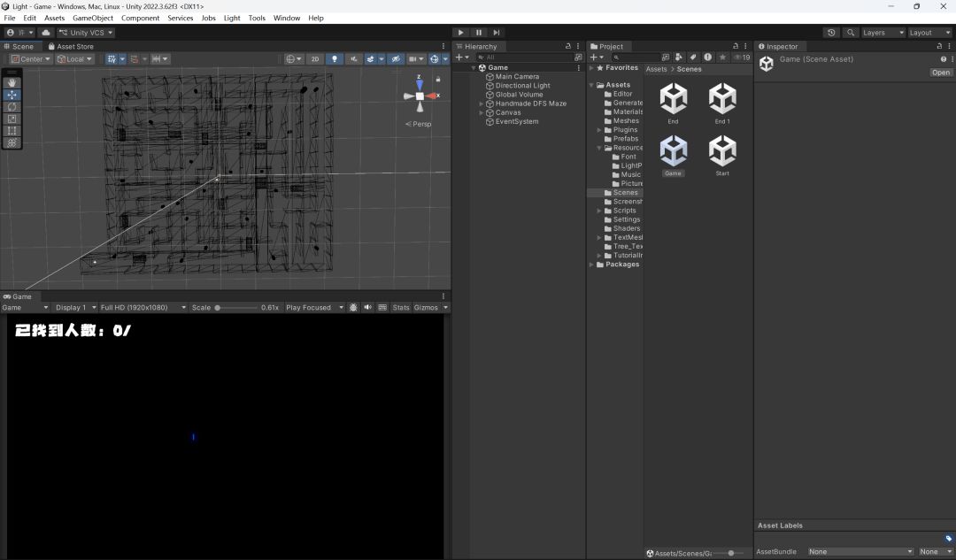Image resolution: width=956 pixels, height=560 pixels.
Task: Toggle Stats overlay in Game view
Action: click(x=401, y=308)
